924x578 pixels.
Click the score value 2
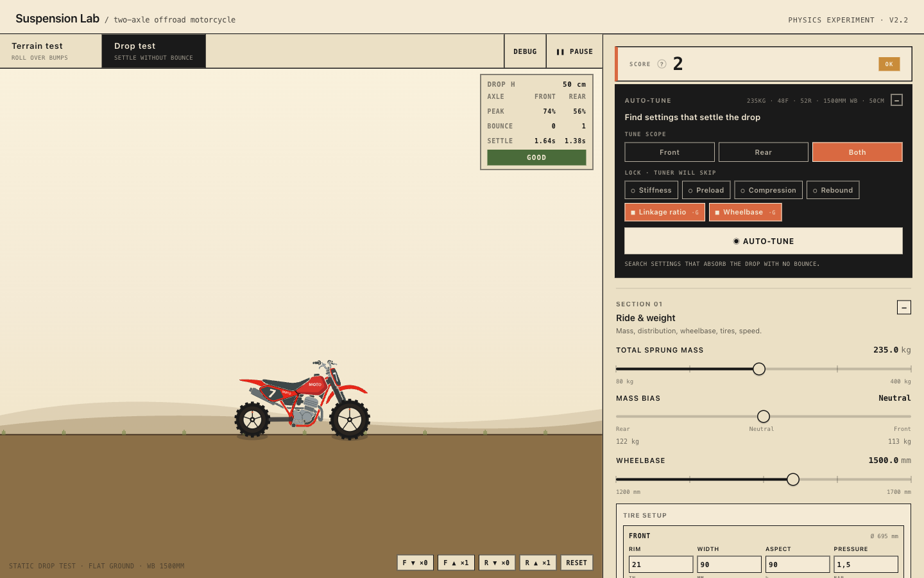pyautogui.click(x=678, y=64)
